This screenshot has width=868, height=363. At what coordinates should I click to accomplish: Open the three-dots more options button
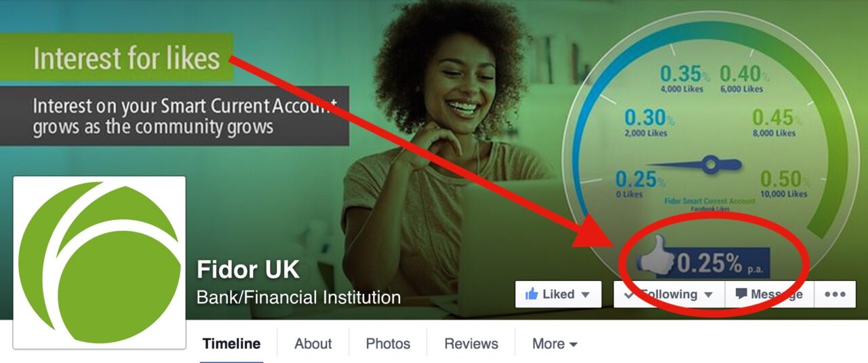[x=835, y=294]
